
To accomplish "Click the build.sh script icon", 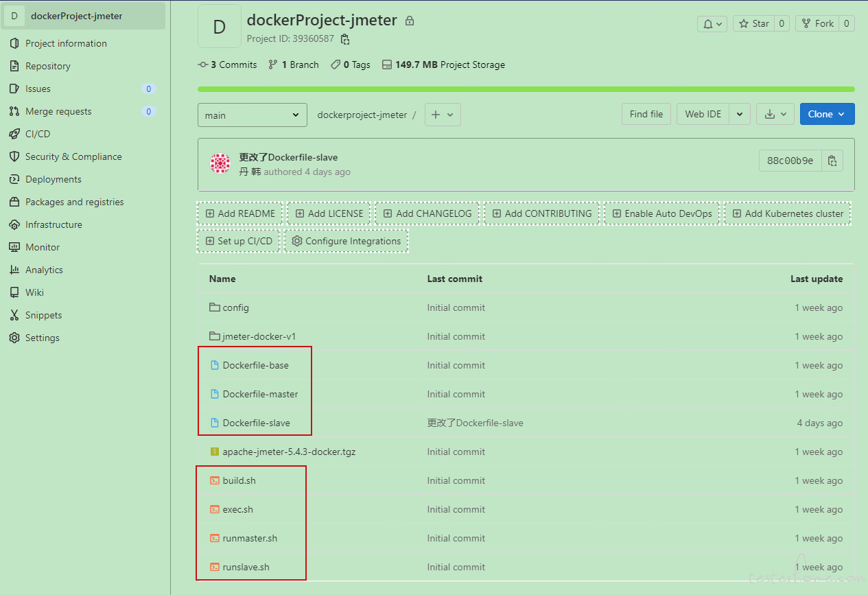I will [x=214, y=480].
